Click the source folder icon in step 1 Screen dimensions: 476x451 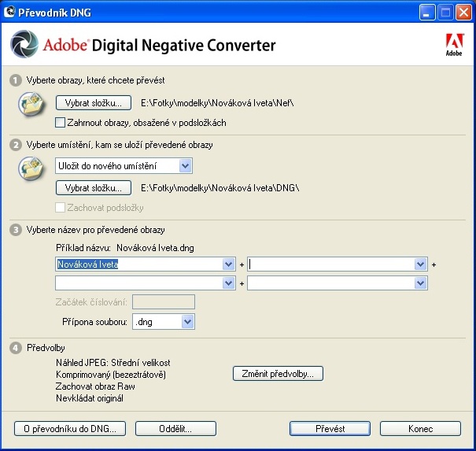pyautogui.click(x=31, y=104)
